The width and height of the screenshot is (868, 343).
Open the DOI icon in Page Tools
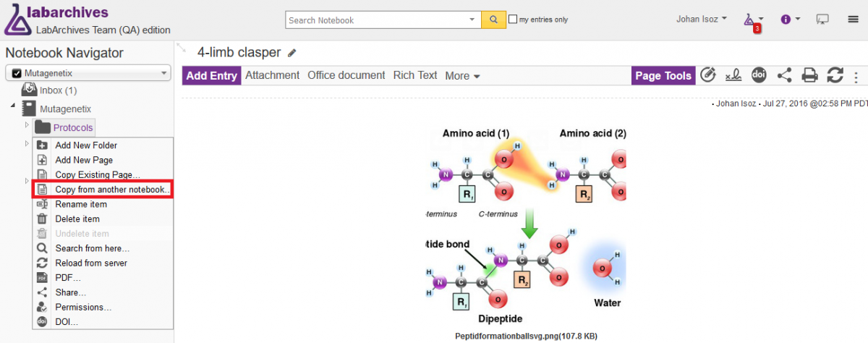(x=759, y=75)
